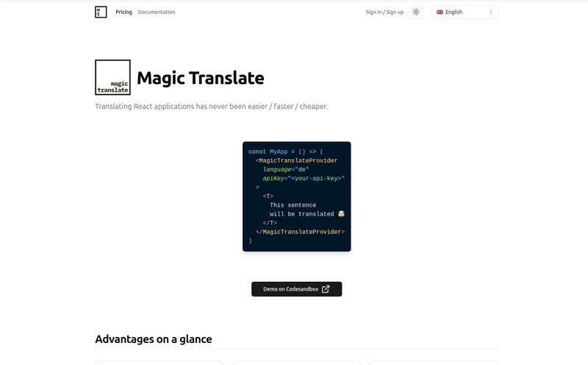This screenshot has height=365, width=588.
Task: Click the large magic translate logo image
Action: (x=113, y=77)
